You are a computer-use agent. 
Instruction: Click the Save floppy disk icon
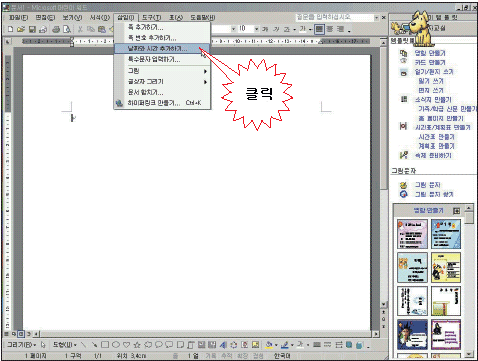pos(32,29)
